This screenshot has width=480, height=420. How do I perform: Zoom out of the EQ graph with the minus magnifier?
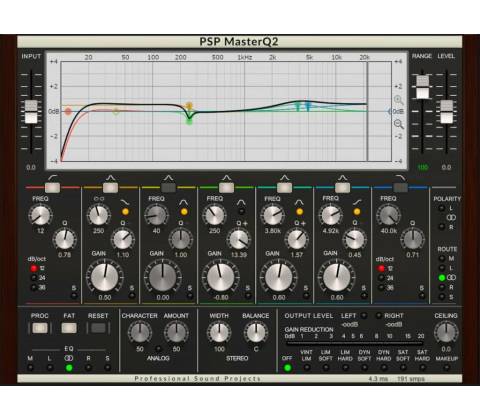(399, 124)
